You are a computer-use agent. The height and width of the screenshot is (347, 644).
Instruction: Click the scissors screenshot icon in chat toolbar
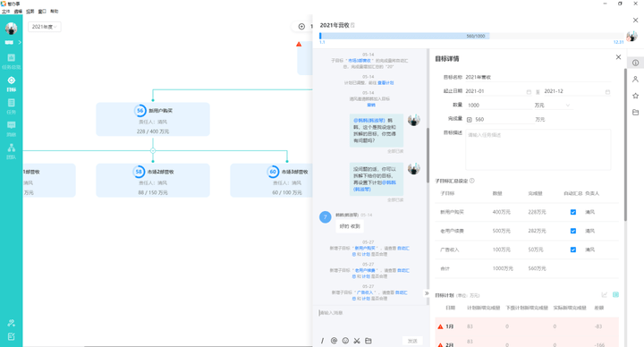(x=357, y=341)
